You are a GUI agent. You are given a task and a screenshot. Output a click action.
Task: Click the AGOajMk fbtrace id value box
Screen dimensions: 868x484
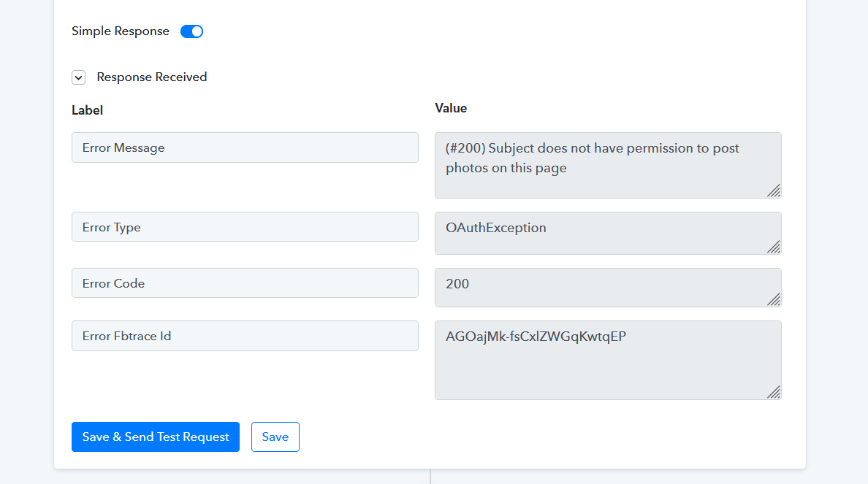click(x=608, y=360)
